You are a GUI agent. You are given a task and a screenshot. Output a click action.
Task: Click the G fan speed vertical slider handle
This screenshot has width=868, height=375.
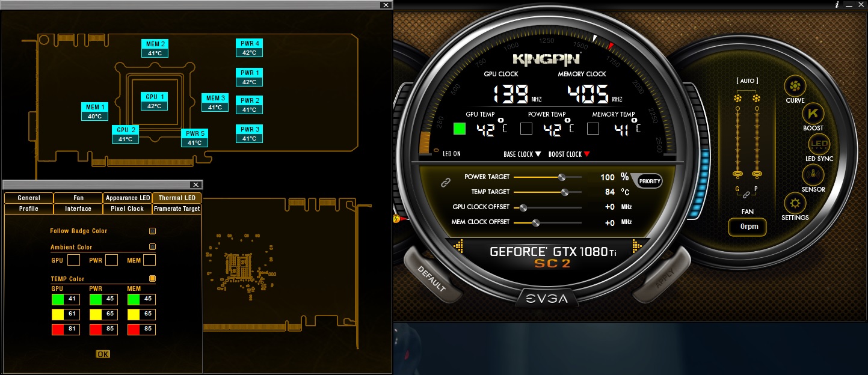737,174
